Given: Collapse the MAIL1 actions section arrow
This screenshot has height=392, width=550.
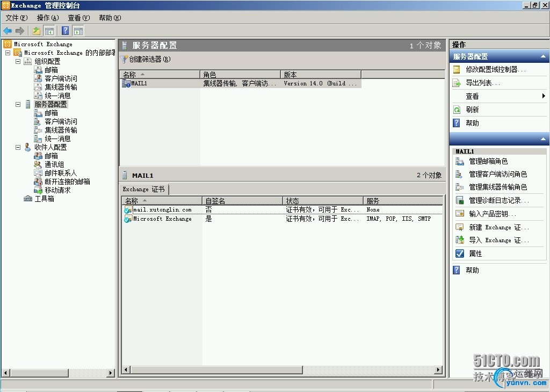Looking at the screenshot, I should click(543, 139).
